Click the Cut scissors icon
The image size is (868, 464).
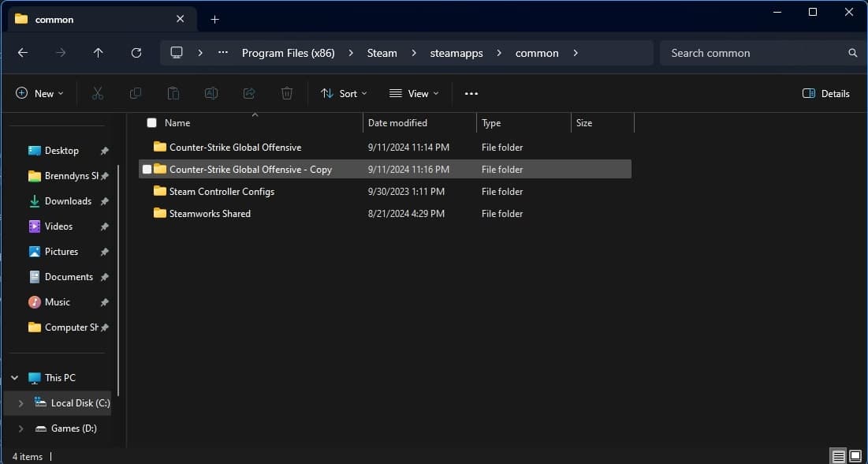tap(98, 93)
